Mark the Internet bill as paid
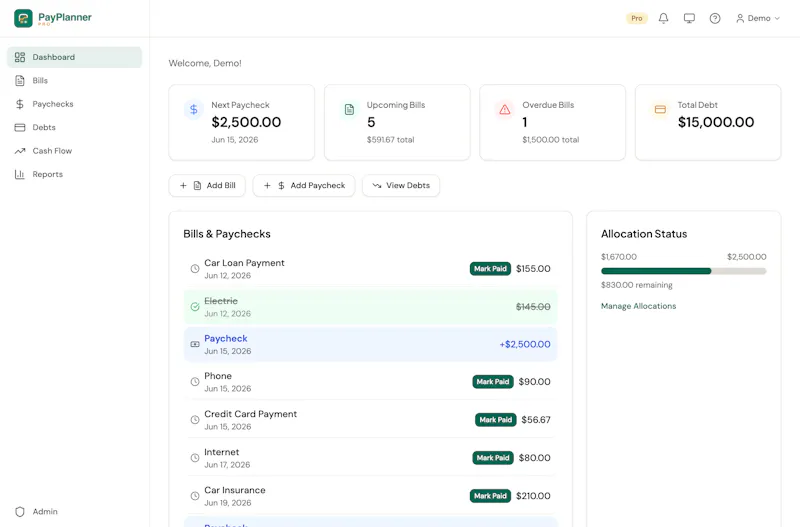Viewport: 800px width, 527px height. (x=493, y=458)
